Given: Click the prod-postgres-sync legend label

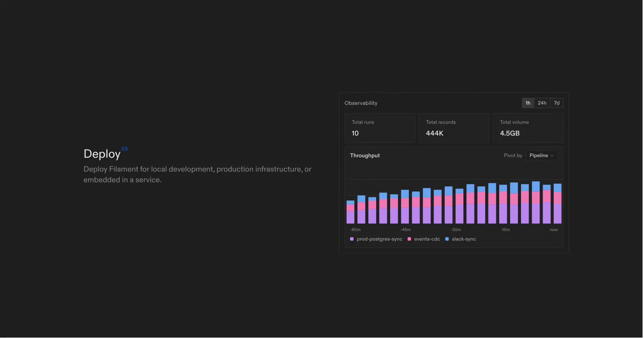Looking at the screenshot, I should pos(379,239).
